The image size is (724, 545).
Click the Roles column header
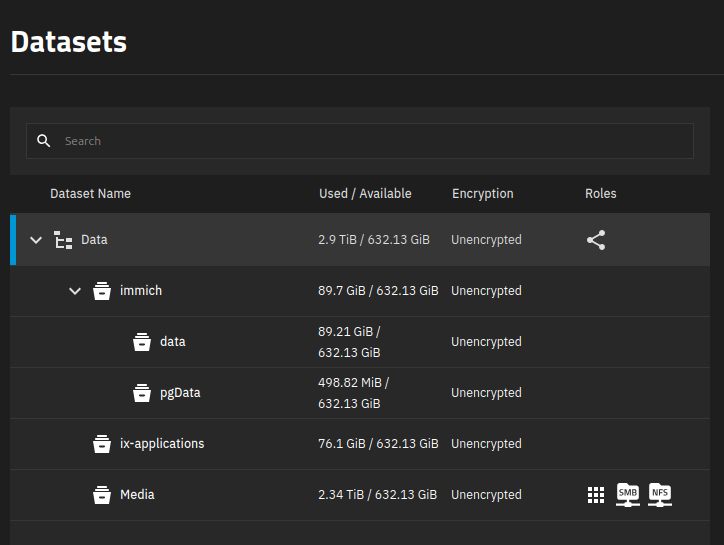[601, 194]
